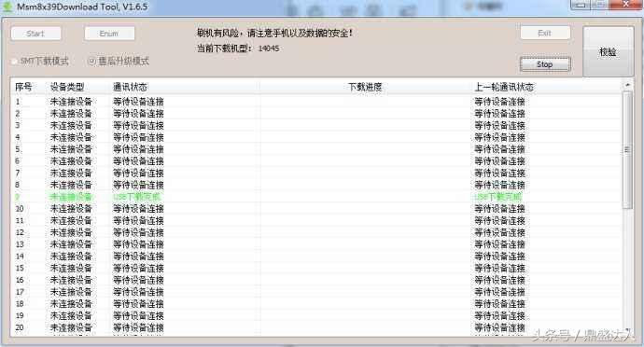Click green USB下载完成 in 通讯状态 column
The height and width of the screenshot is (347, 644).
pyautogui.click(x=136, y=197)
